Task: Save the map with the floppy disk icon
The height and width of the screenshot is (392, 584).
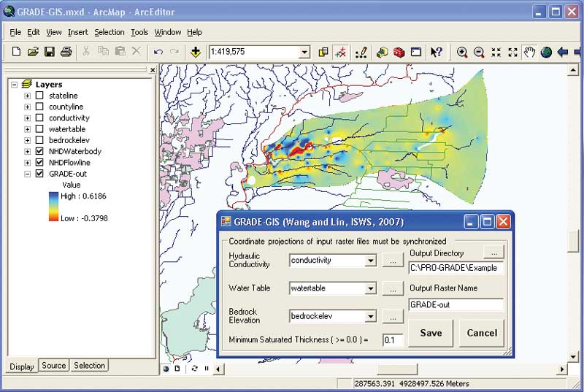Action: coord(49,51)
